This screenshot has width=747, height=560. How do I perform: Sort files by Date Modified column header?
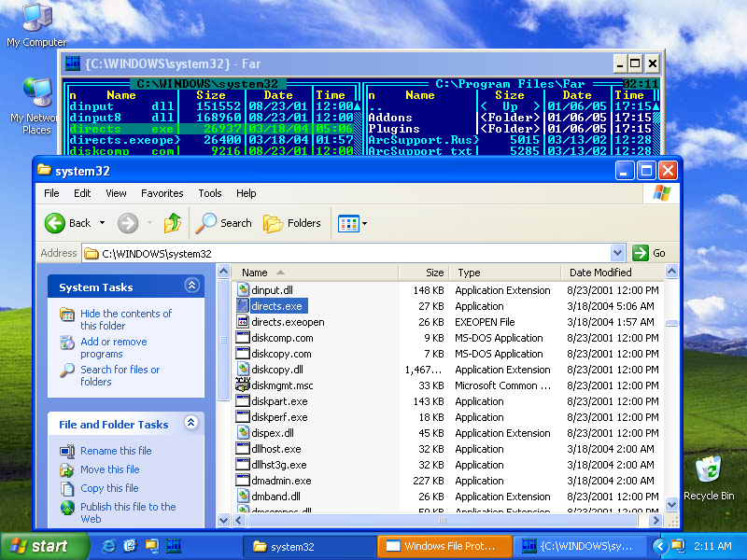[x=612, y=273]
